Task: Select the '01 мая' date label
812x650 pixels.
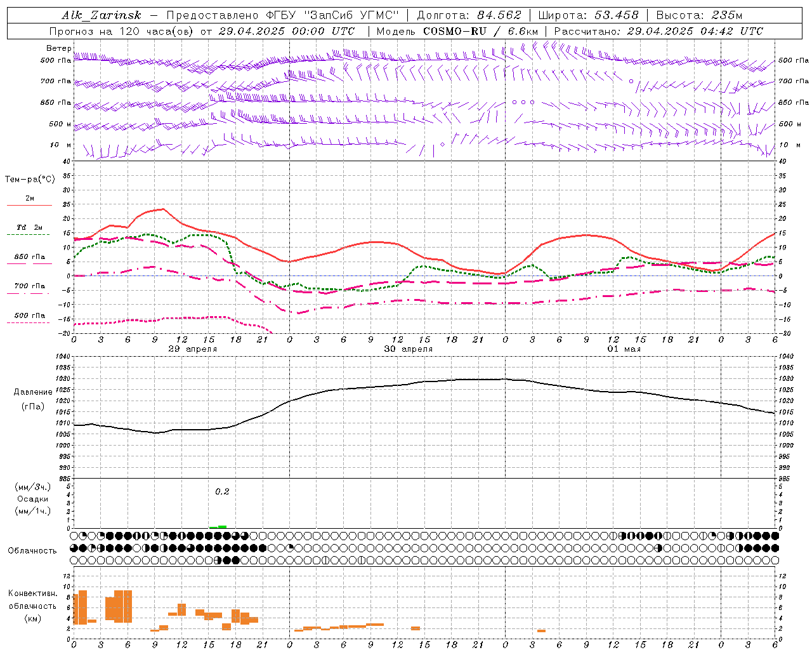Action: [x=624, y=349]
